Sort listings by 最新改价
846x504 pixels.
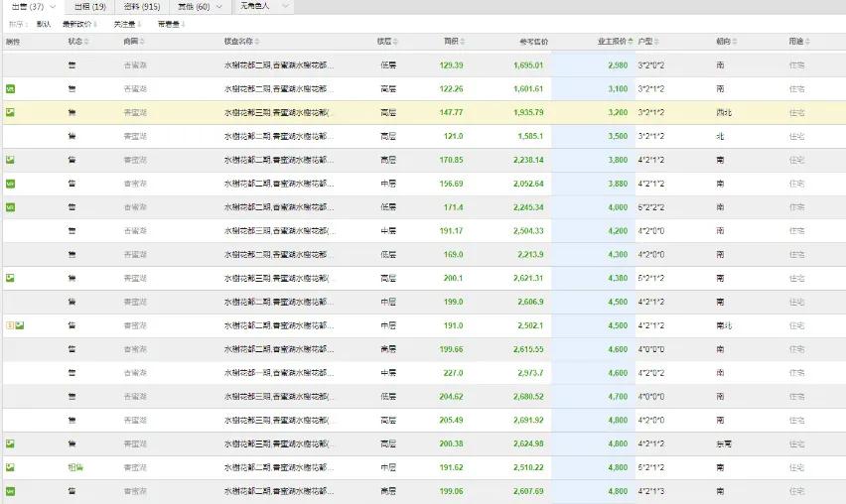79,24
